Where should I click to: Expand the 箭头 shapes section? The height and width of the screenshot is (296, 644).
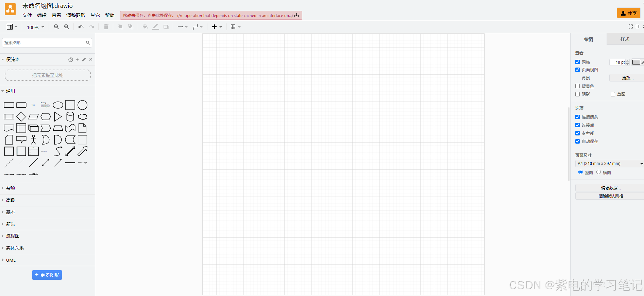pyautogui.click(x=47, y=224)
